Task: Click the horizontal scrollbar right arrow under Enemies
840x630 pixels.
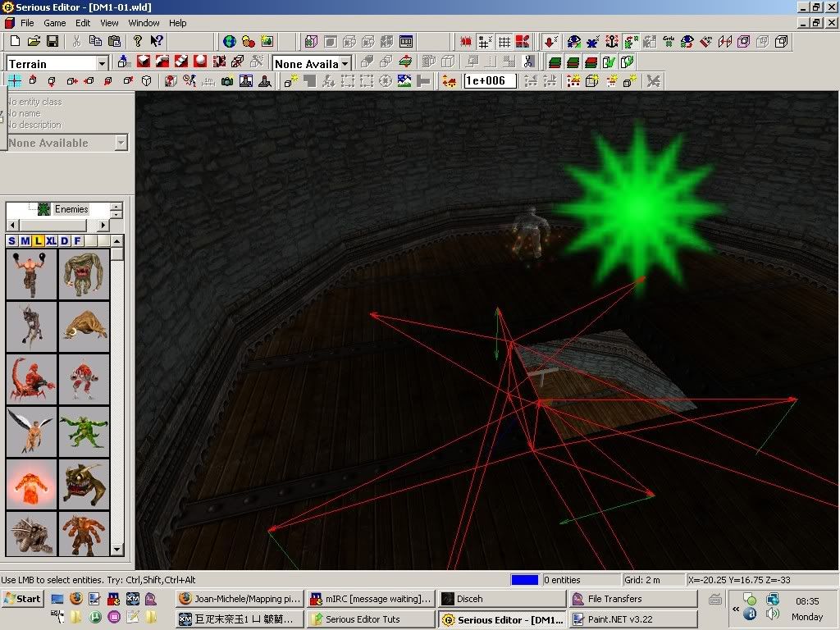Action: point(104,225)
